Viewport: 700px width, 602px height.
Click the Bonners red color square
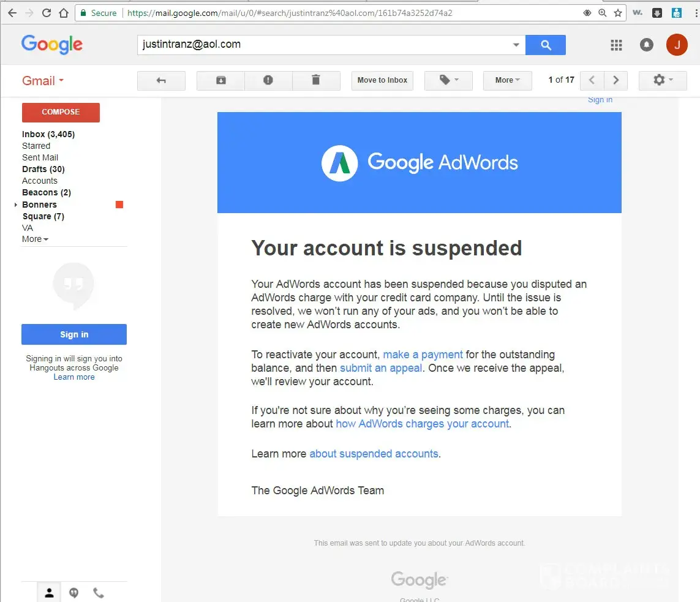(x=119, y=205)
